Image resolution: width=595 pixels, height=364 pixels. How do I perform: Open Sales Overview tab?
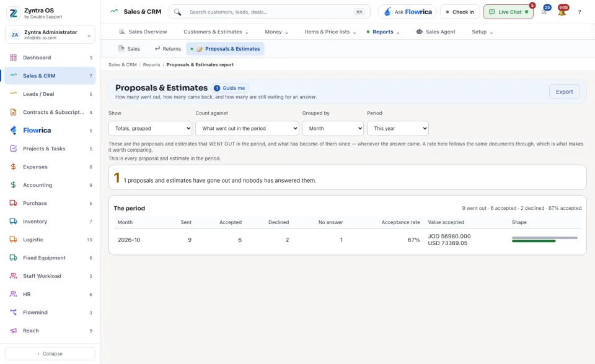(x=143, y=32)
